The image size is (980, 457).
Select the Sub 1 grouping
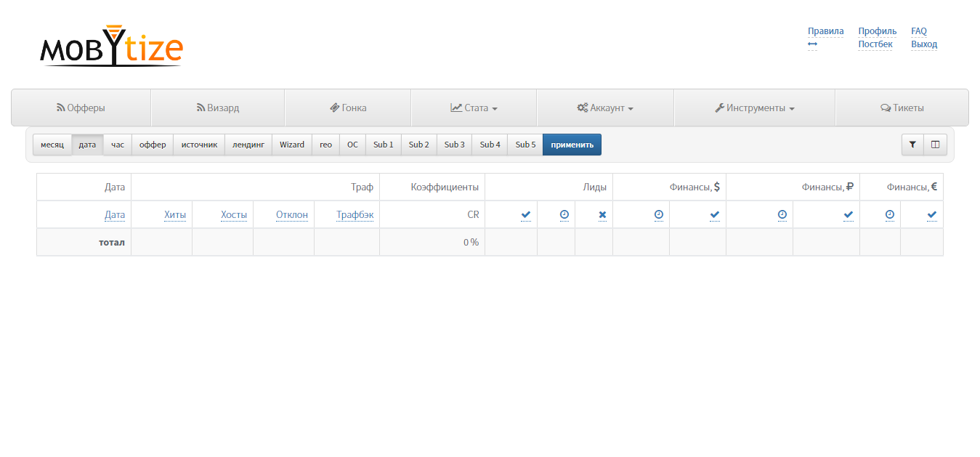(x=384, y=145)
